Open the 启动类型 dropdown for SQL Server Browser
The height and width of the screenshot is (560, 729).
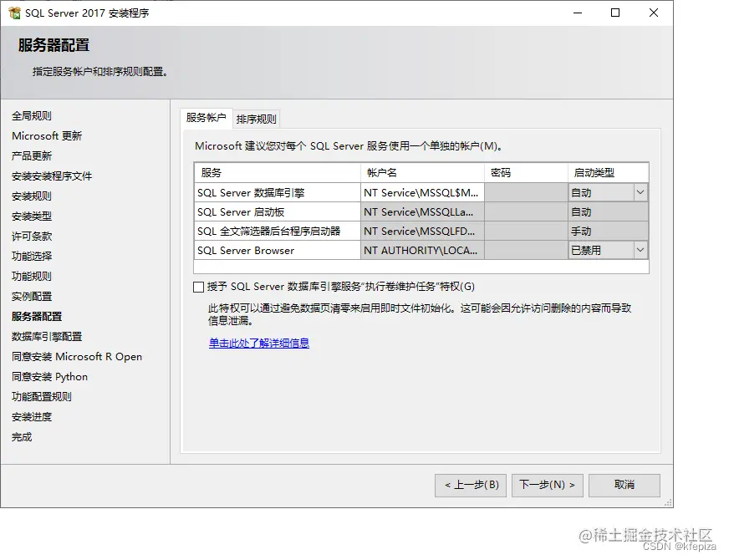point(640,249)
